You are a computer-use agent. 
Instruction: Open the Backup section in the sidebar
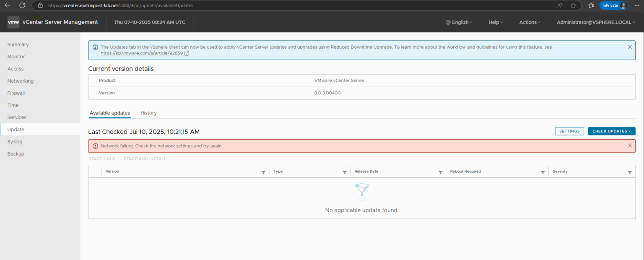click(16, 153)
